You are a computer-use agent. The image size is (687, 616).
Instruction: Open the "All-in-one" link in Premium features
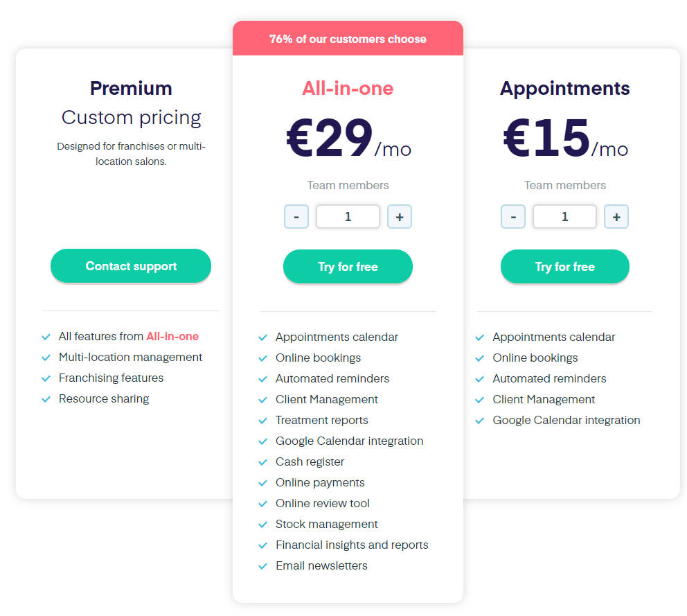coord(172,337)
